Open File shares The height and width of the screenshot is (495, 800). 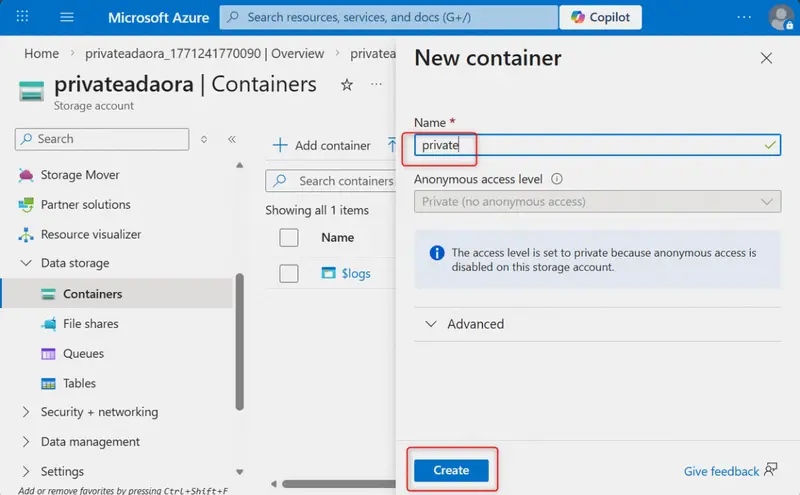tap(90, 324)
